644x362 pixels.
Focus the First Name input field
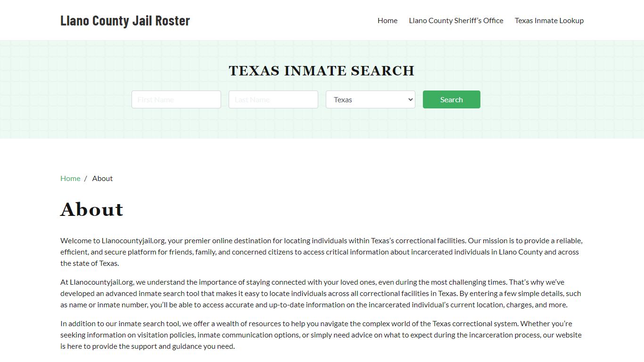pyautogui.click(x=176, y=99)
